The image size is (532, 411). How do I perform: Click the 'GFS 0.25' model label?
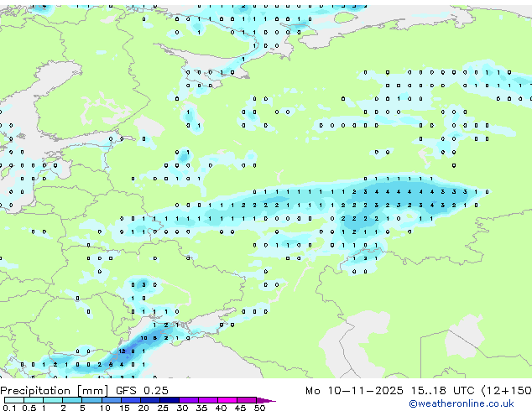click(x=142, y=391)
